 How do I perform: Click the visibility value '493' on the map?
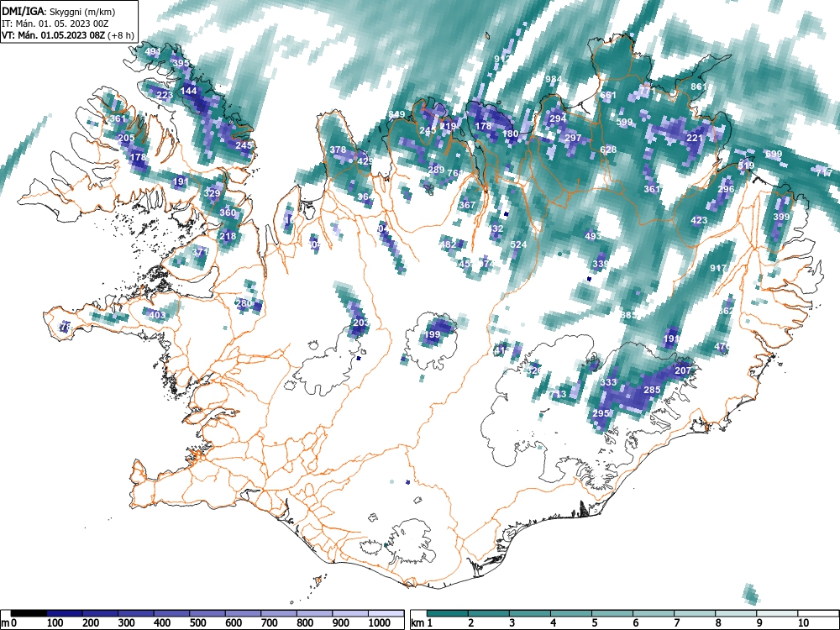[x=593, y=236]
